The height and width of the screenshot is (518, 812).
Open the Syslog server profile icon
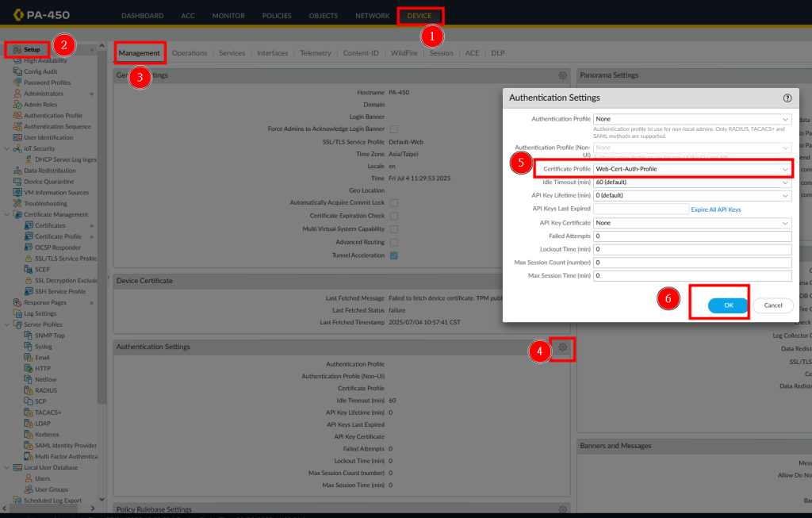pyautogui.click(x=29, y=347)
